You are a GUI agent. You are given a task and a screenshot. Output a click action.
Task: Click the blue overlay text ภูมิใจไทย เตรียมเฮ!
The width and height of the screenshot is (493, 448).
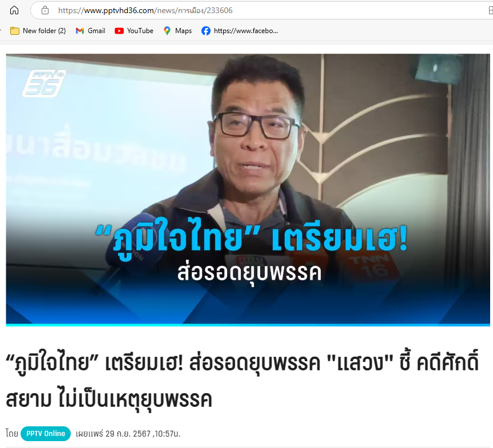point(252,238)
